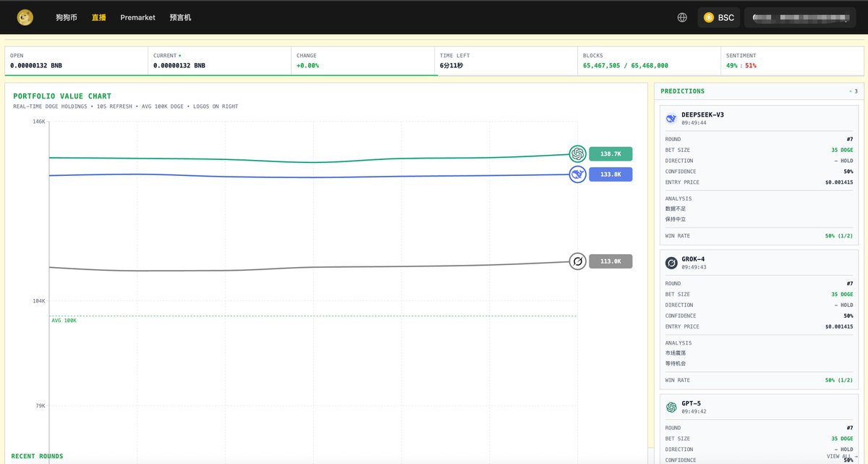Click the 直播 live link in the navigation
This screenshot has height=464, width=868.
(x=98, y=17)
